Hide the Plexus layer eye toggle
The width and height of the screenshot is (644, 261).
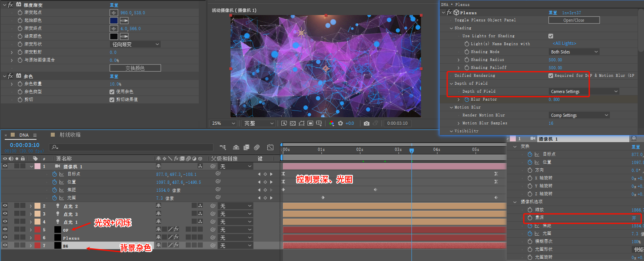pos(5,237)
